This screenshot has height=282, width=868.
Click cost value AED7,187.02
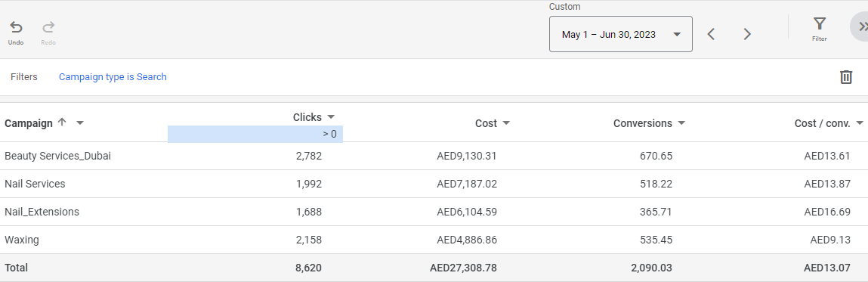coord(467,184)
